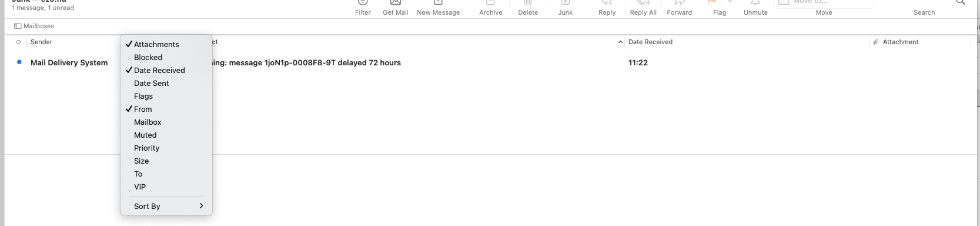Click the Attachment column header
This screenshot has width=980, height=226.
click(901, 42)
